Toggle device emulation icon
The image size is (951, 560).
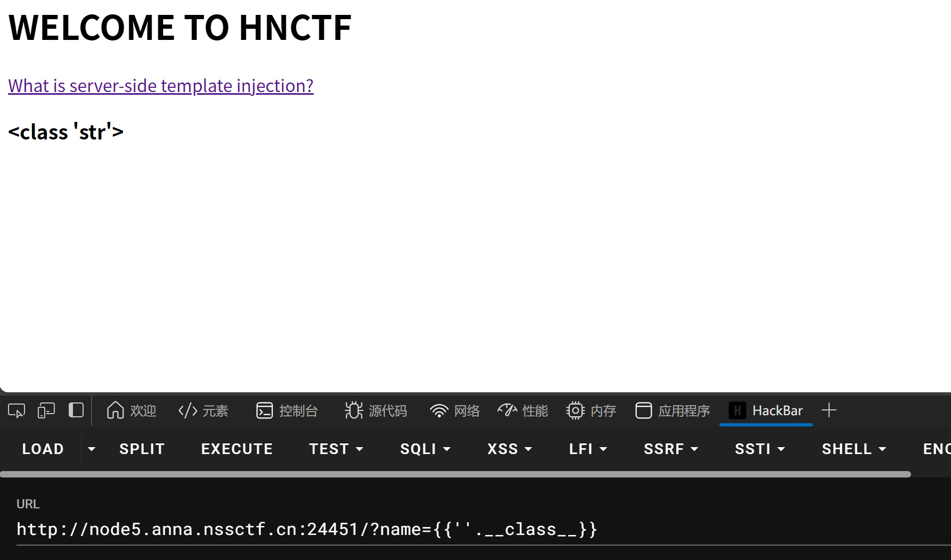pyautogui.click(x=46, y=410)
